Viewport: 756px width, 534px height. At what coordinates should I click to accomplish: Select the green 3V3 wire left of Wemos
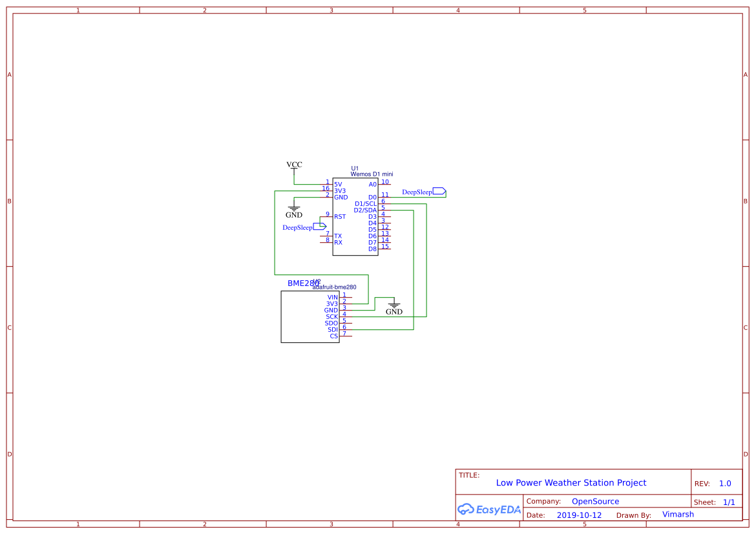pos(275,233)
